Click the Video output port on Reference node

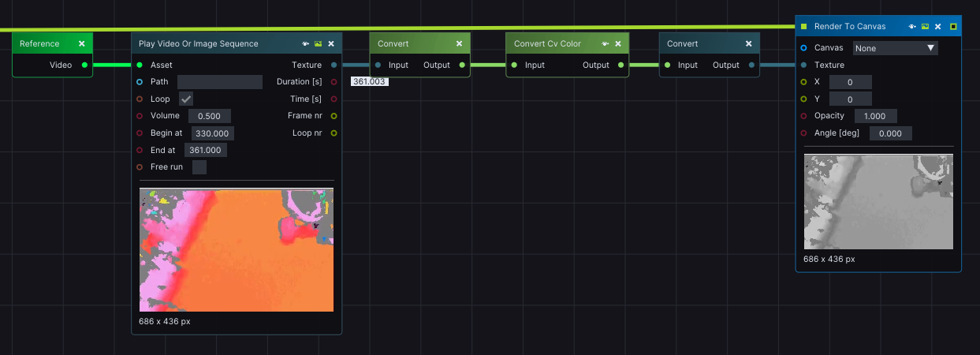click(85, 65)
